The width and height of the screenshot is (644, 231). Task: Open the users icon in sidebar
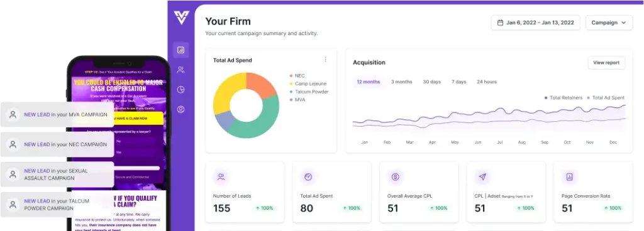coord(180,70)
